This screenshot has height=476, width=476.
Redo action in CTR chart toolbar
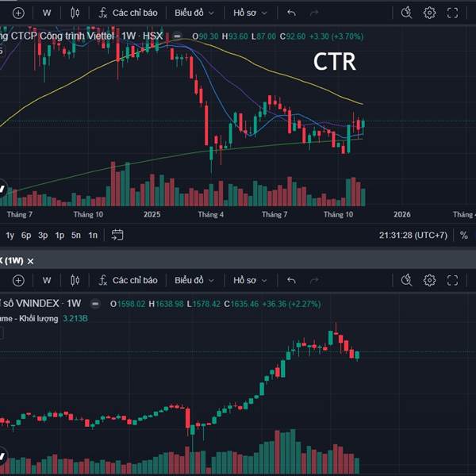click(x=314, y=13)
